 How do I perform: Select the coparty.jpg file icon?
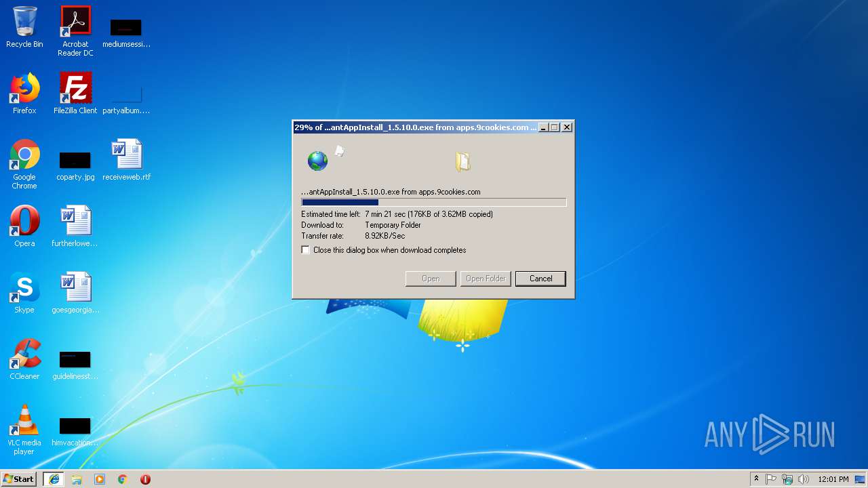pos(75,165)
